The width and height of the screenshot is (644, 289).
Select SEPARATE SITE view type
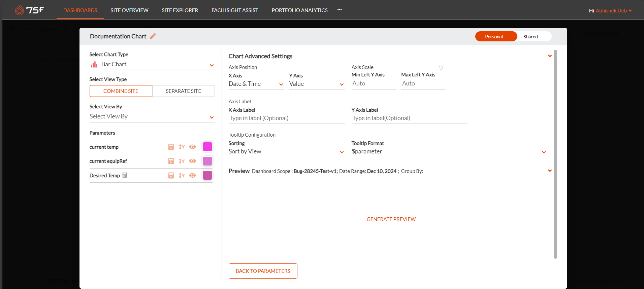(183, 91)
